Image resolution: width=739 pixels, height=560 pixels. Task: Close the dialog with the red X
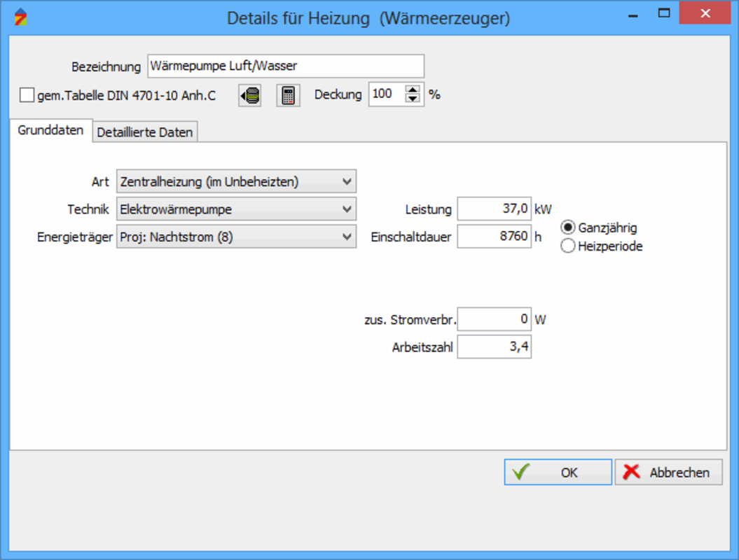(x=705, y=13)
